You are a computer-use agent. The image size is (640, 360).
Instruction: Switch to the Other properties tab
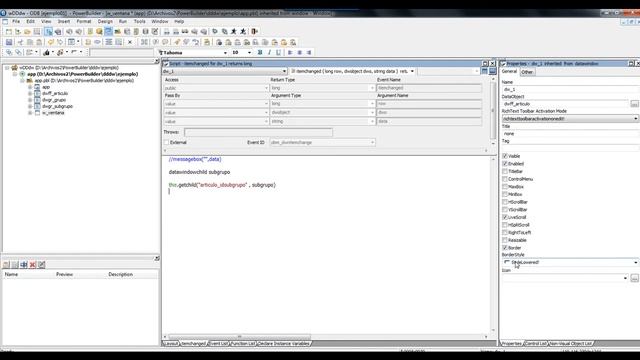pyautogui.click(x=527, y=72)
